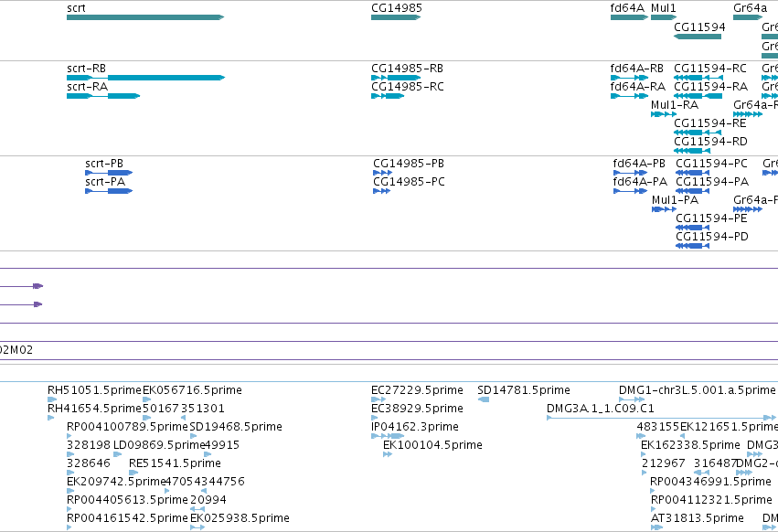Viewport: 778px width, 532px height.
Task: Click the Gr64a gene label
Action: (x=751, y=8)
